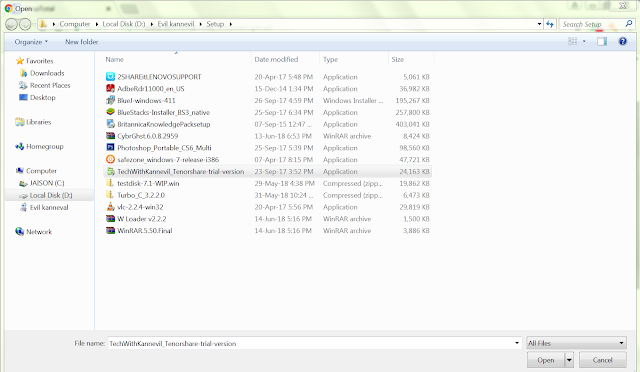
Task: Click the Cancel button
Action: coord(602,360)
